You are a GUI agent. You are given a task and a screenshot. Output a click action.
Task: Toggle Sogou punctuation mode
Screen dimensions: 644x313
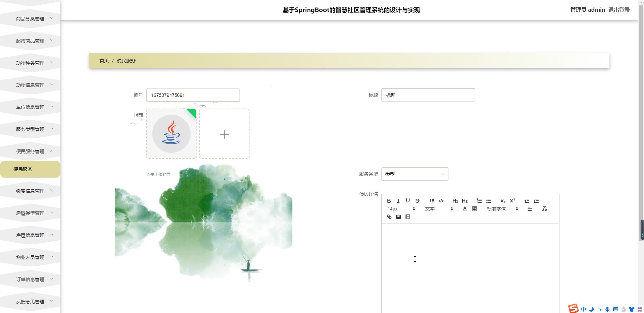(599, 309)
